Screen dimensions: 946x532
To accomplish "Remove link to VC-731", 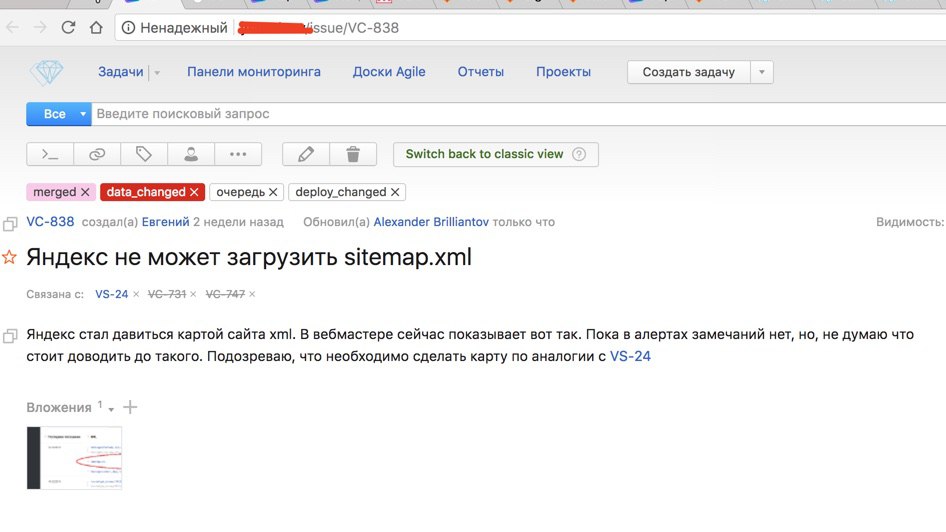I will 193,294.
